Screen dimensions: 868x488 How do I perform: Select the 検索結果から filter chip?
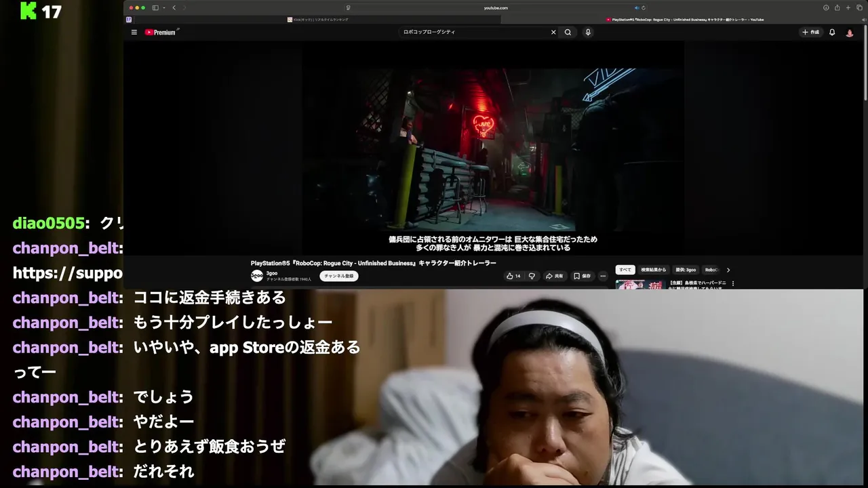[x=654, y=270]
